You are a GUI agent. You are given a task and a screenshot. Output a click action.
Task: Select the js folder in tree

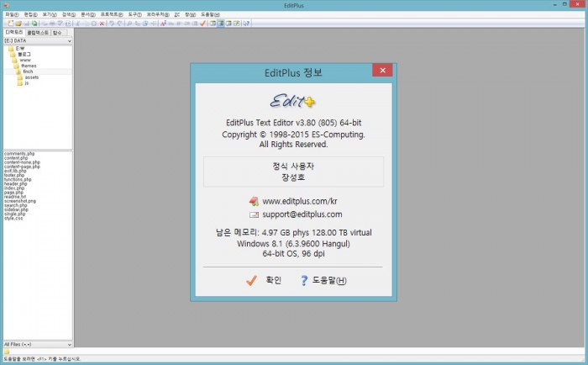click(27, 83)
